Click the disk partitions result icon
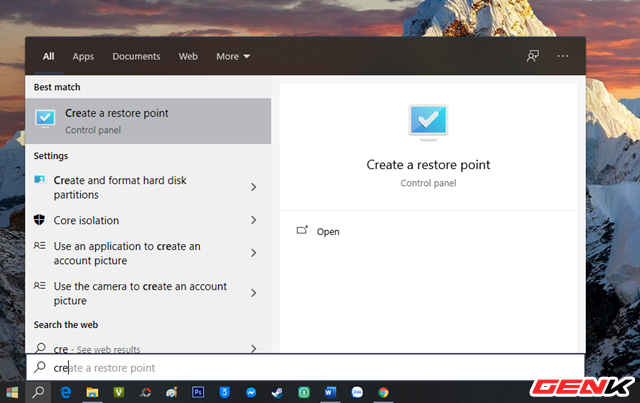This screenshot has width=640, height=403. click(40, 180)
